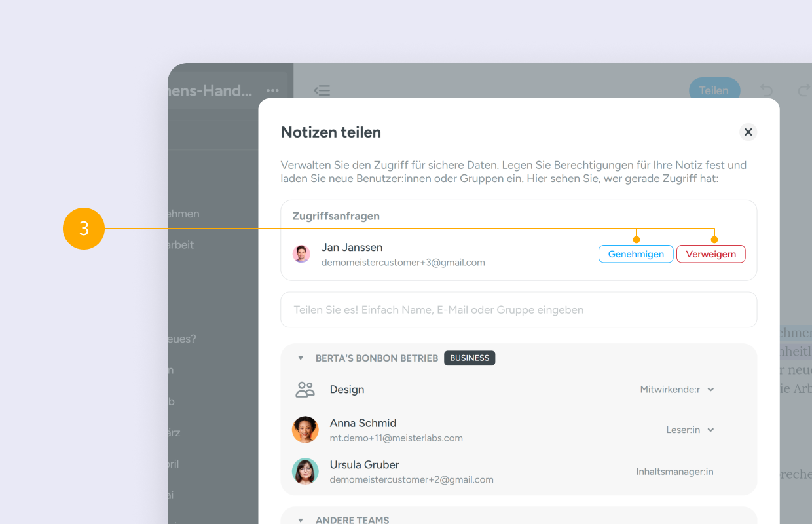812x524 pixels.
Task: Select Ursula Gruber's Inhaltsmanager:in role label
Action: click(x=674, y=472)
